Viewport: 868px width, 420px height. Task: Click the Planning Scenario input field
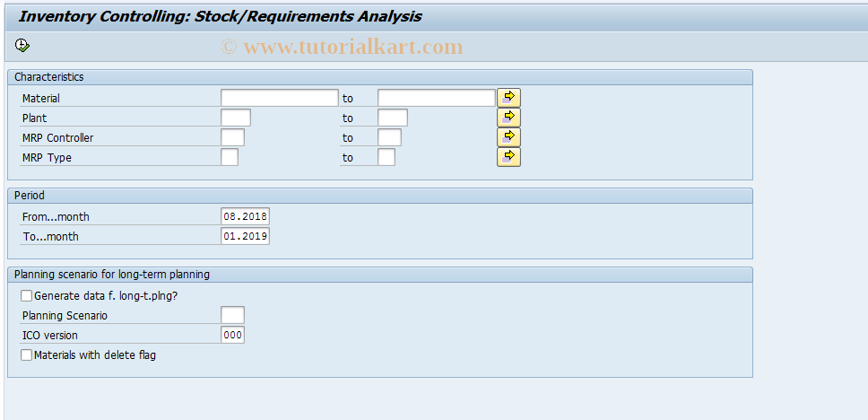[232, 315]
